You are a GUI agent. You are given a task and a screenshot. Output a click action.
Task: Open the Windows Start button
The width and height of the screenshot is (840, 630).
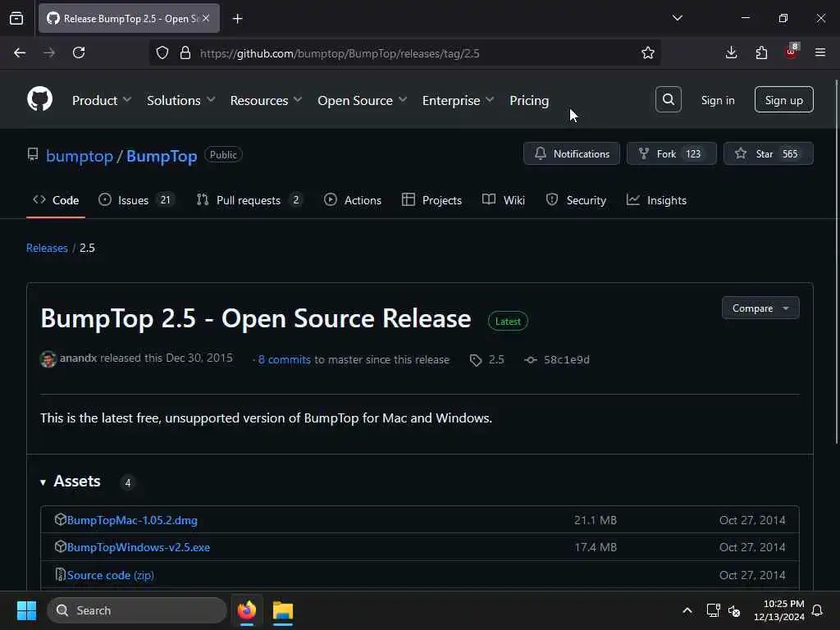point(26,610)
